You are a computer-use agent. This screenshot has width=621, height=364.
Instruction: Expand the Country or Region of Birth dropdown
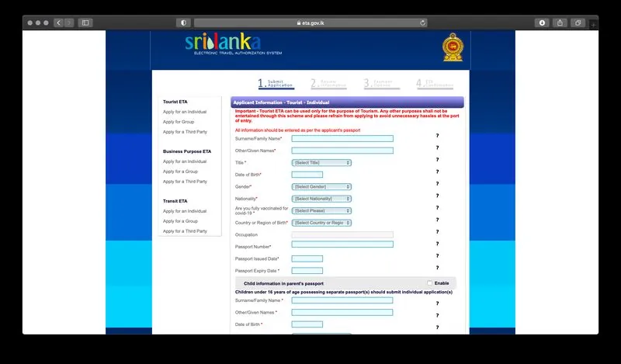[321, 223]
